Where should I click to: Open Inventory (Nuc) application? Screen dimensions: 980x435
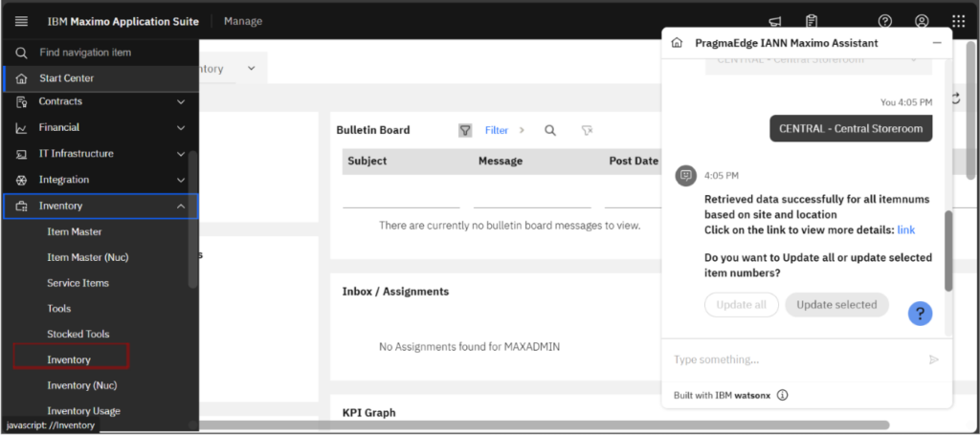coord(82,385)
